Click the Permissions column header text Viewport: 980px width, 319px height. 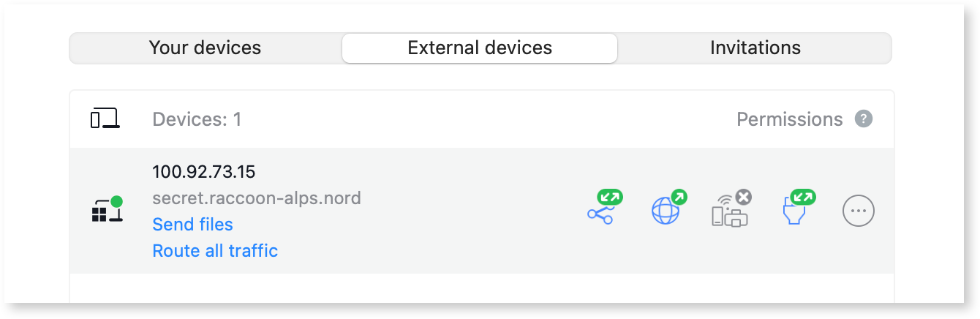(789, 119)
